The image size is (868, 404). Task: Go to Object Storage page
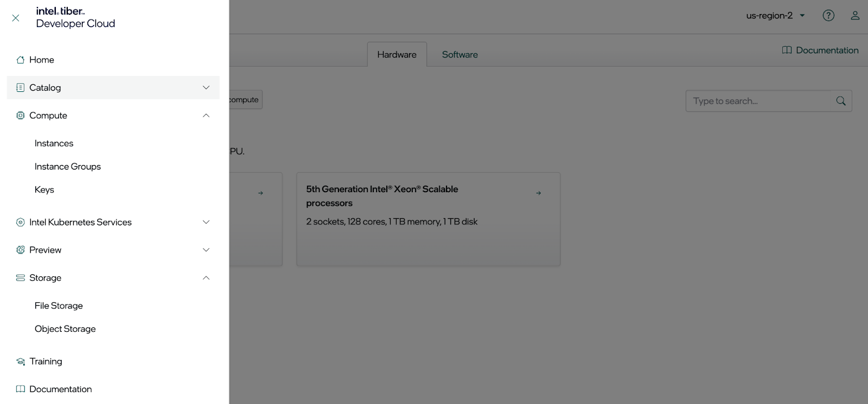tap(65, 329)
